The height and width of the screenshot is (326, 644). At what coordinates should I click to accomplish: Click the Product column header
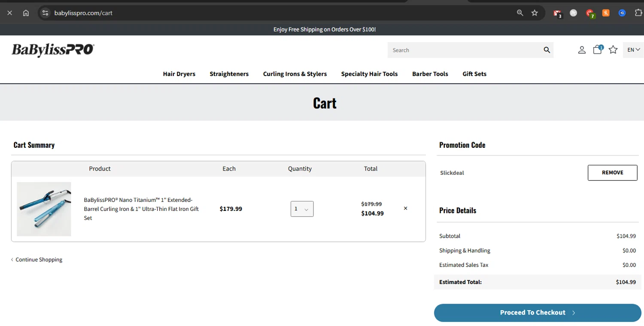click(100, 168)
